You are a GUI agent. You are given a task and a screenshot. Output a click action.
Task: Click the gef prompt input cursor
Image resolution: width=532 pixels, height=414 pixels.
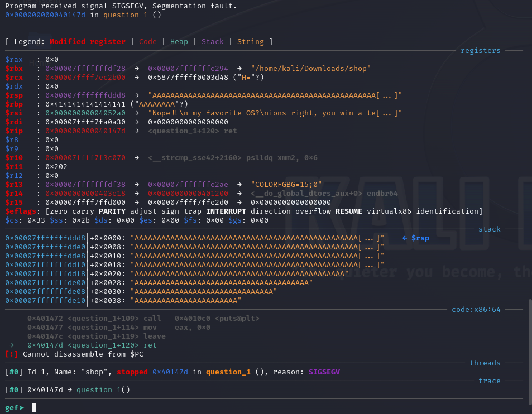(33, 407)
